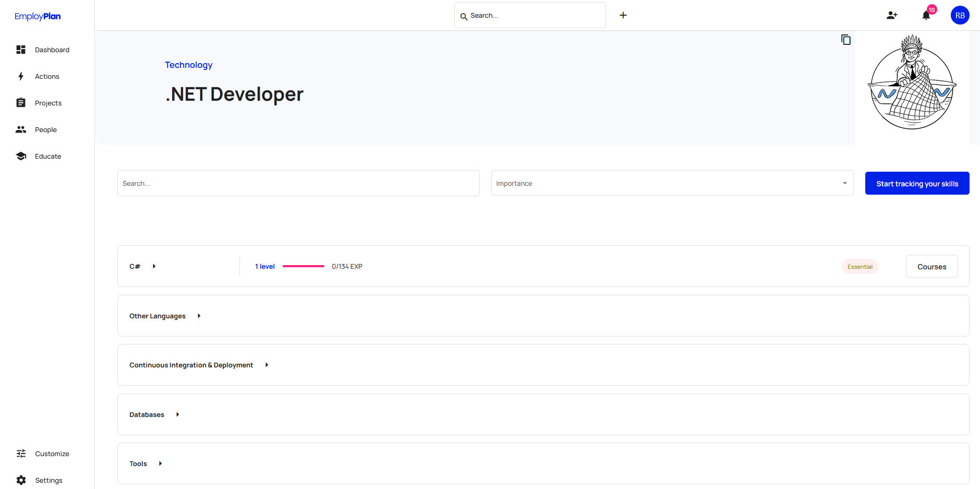
Task: Click the copy icon near the banner
Action: [845, 40]
